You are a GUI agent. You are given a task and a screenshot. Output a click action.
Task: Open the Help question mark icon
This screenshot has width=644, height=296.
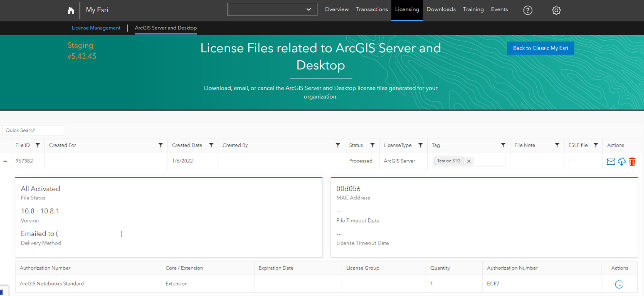528,10
